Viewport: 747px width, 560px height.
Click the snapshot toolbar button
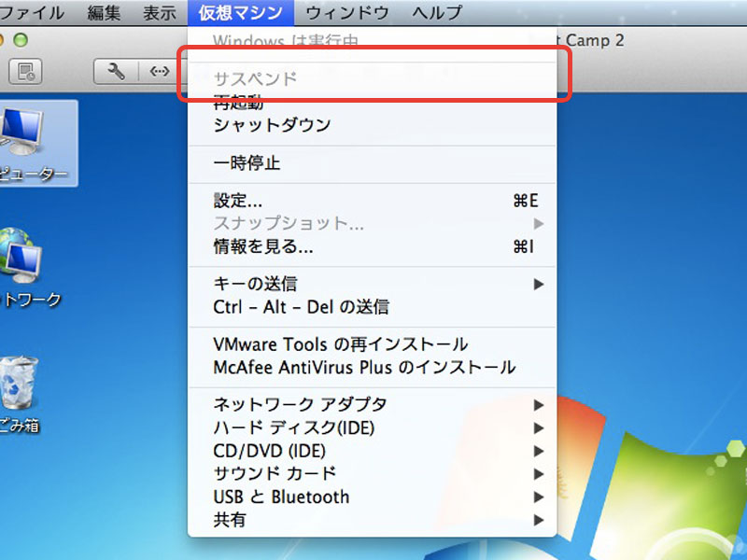(x=25, y=72)
